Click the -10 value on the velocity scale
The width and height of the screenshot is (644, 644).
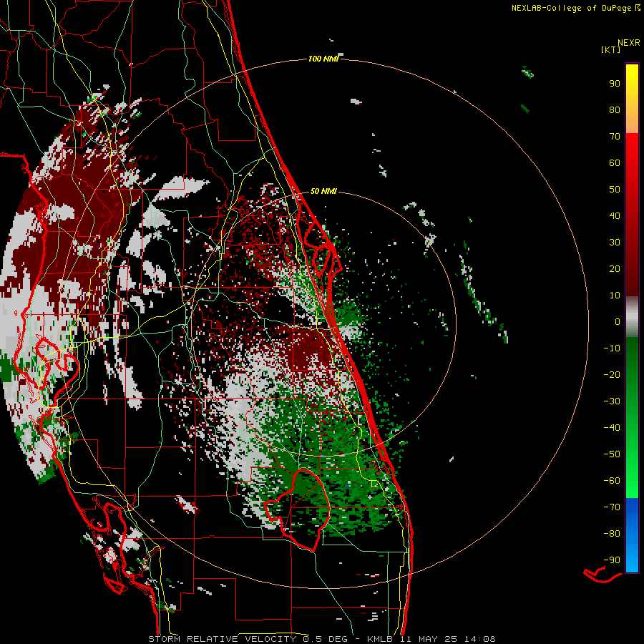point(612,348)
